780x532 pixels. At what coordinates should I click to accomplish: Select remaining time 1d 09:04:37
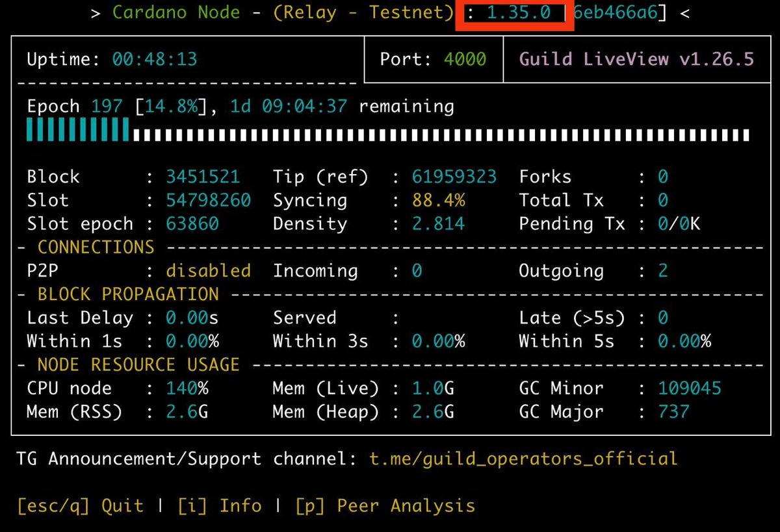click(x=289, y=107)
